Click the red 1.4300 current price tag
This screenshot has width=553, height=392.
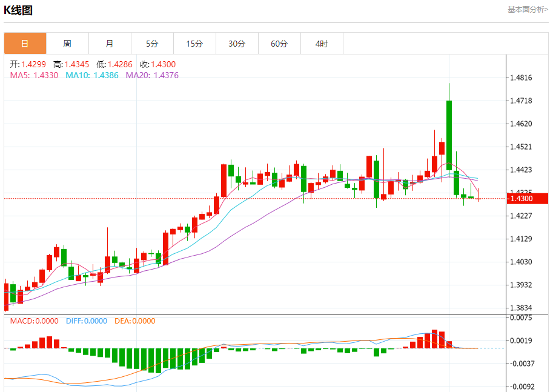tap(527, 199)
